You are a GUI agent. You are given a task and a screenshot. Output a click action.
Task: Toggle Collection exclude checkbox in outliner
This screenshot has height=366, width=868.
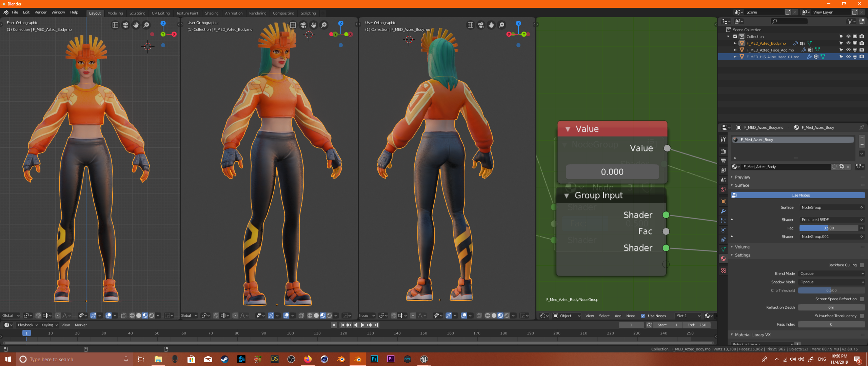tap(735, 37)
